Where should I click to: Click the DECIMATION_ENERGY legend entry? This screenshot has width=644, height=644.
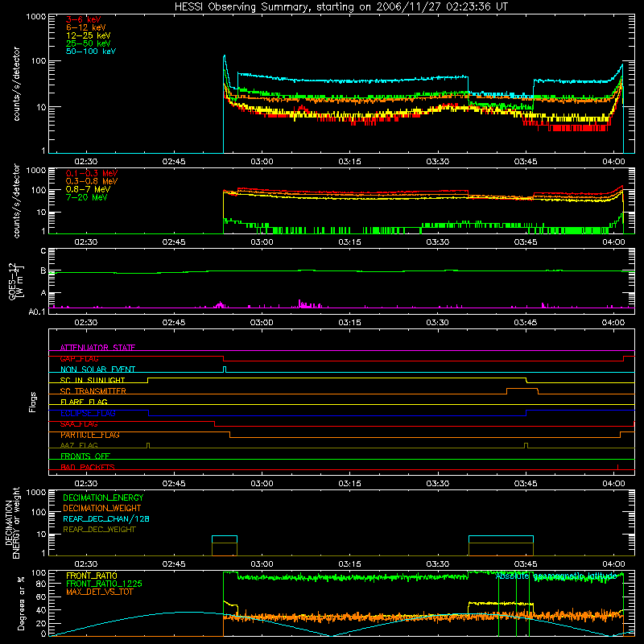coord(103,497)
